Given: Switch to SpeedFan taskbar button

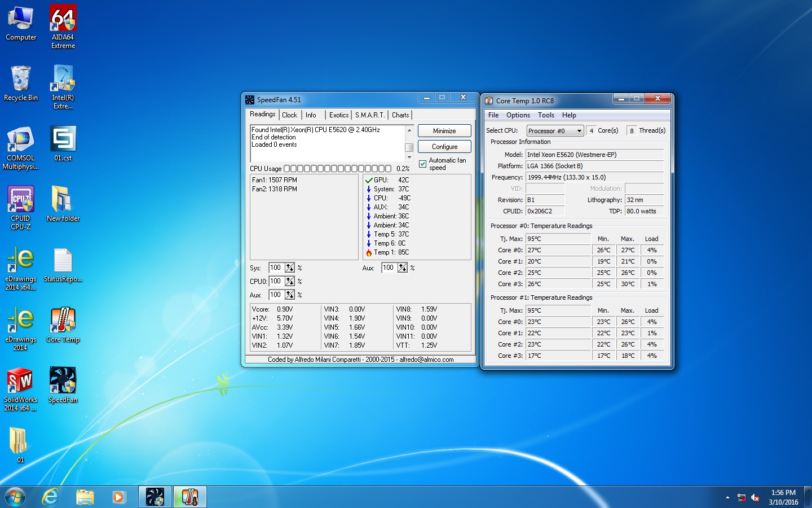Looking at the screenshot, I should pos(155,497).
